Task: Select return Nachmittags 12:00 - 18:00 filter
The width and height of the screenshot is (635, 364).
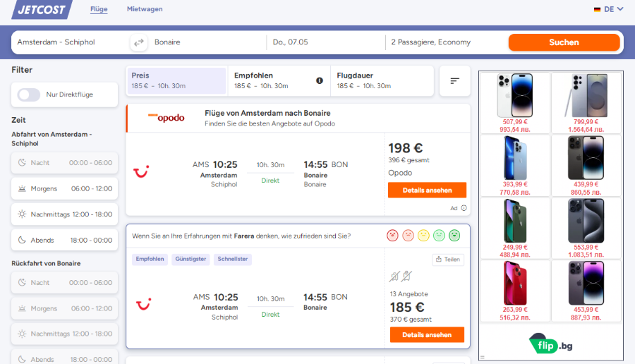Action: click(x=64, y=334)
